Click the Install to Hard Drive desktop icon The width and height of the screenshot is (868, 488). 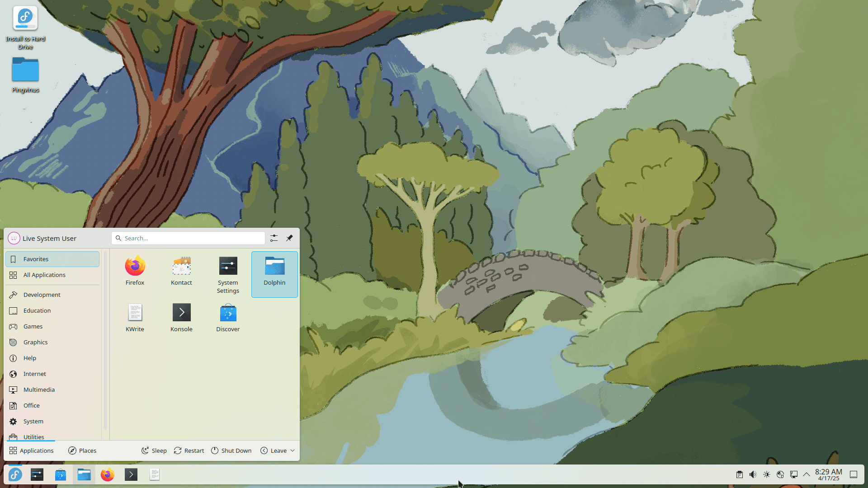tap(25, 27)
